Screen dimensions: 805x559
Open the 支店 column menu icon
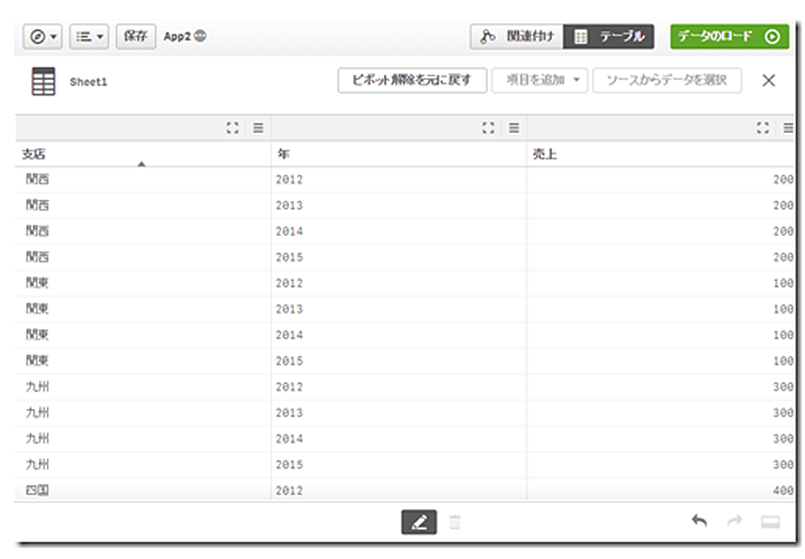point(258,128)
